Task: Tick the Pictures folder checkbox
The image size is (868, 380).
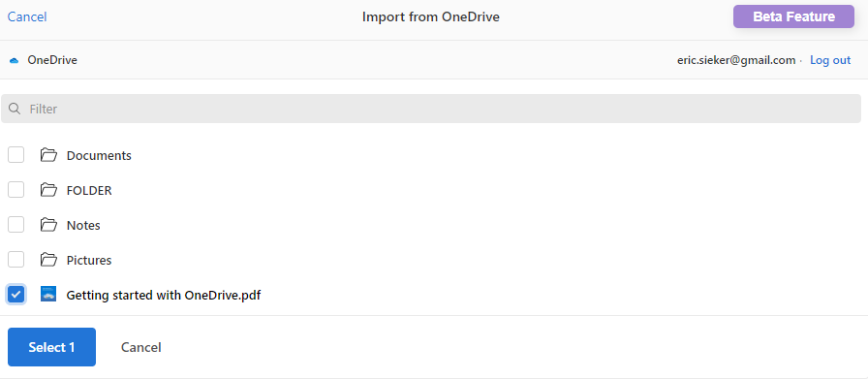Action: 16,260
